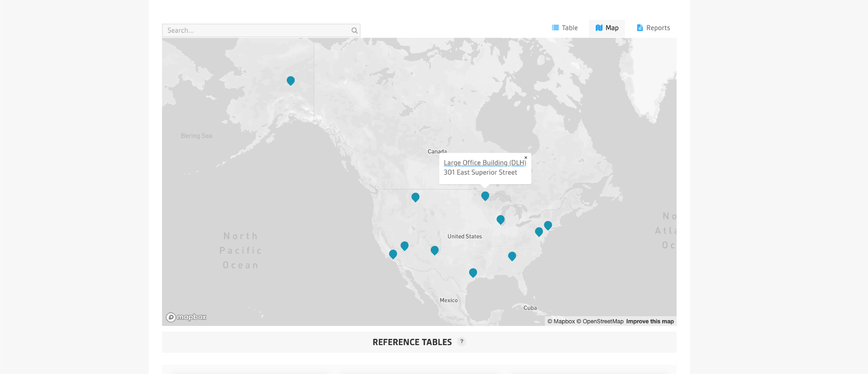Click the 301 East Superior Street address
The height and width of the screenshot is (374, 868).
[x=480, y=173]
